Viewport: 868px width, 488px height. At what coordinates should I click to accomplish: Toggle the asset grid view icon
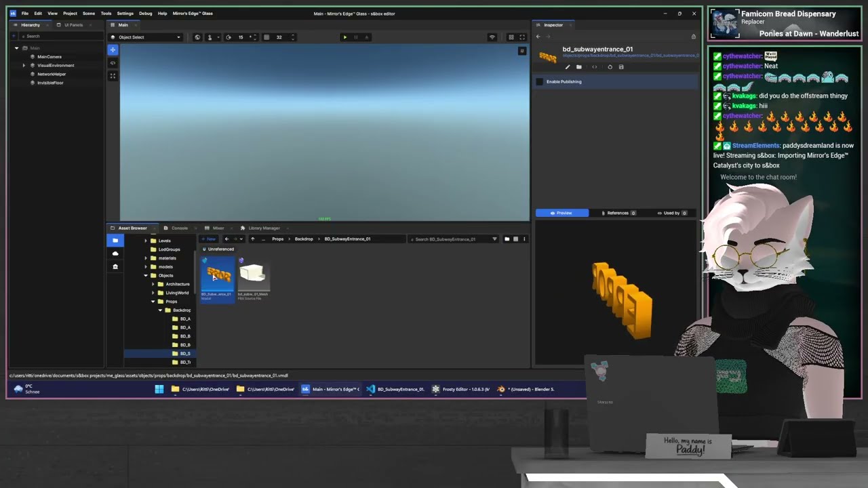point(515,239)
